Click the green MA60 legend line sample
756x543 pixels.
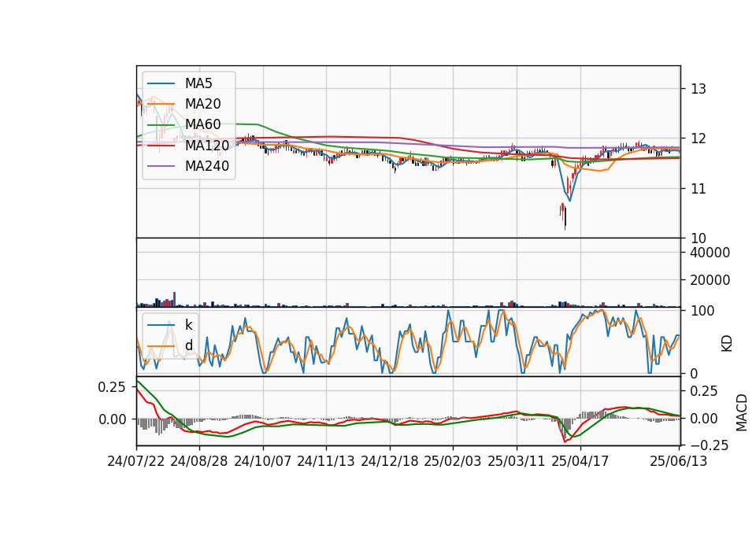161,125
